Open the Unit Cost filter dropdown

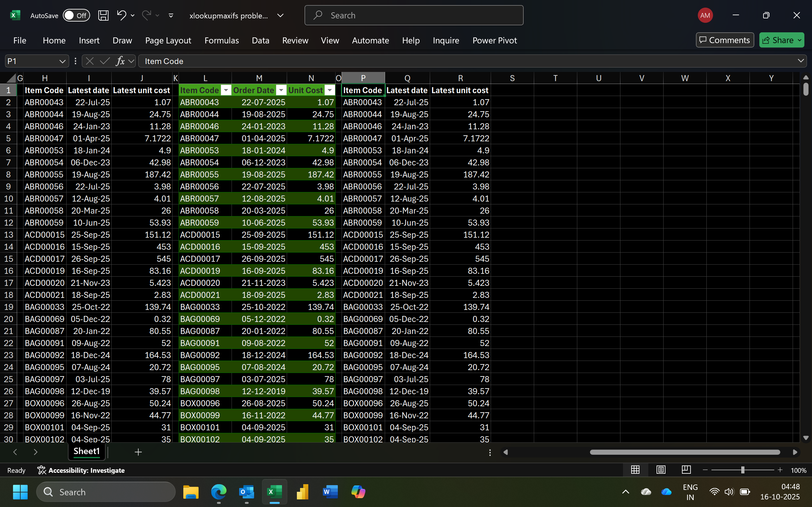tap(330, 90)
